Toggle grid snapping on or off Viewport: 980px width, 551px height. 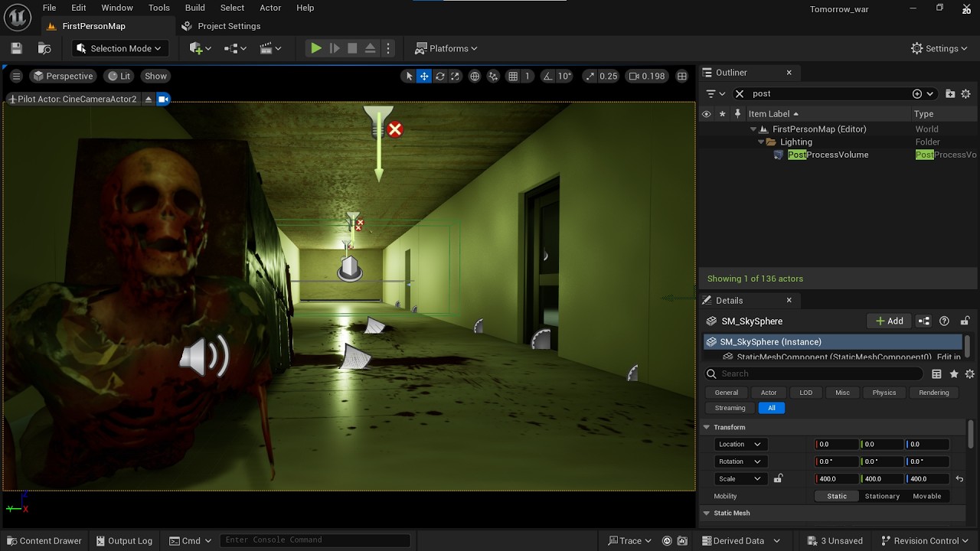[513, 76]
